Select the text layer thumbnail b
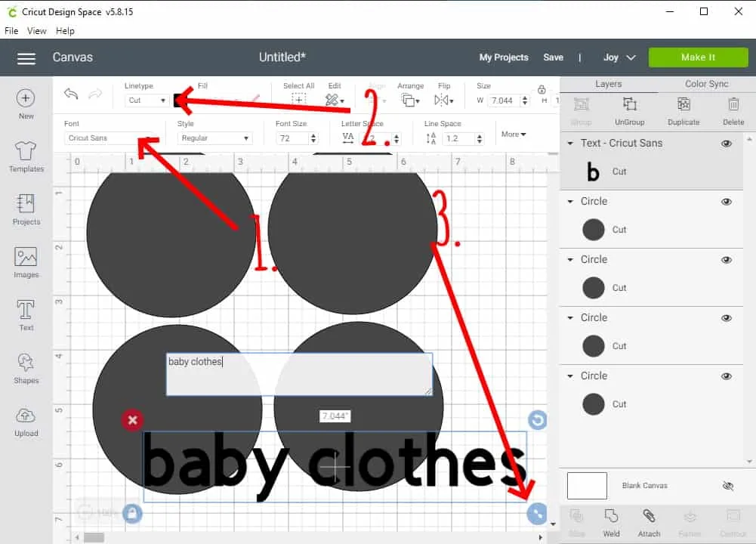The image size is (756, 544). (593, 172)
